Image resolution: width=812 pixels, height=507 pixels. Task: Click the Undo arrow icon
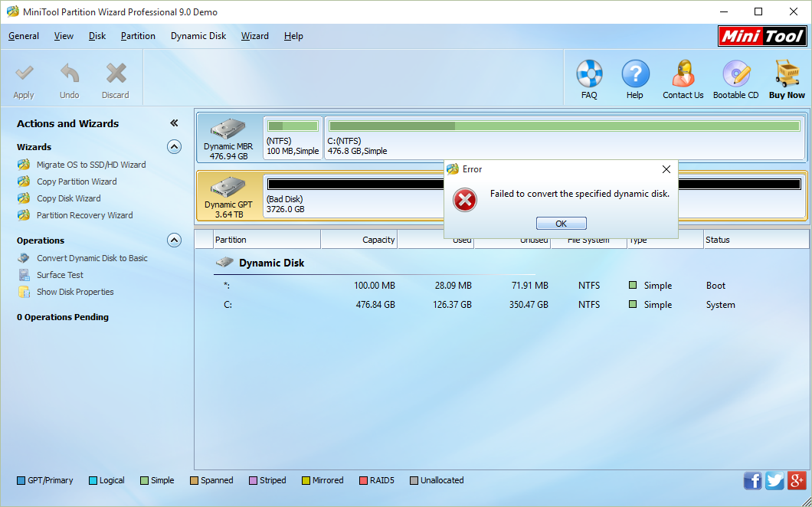coord(70,74)
